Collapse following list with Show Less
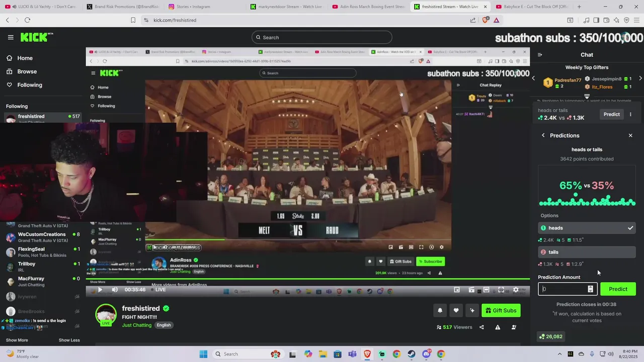Image resolution: width=644 pixels, height=362 pixels. tap(69, 340)
